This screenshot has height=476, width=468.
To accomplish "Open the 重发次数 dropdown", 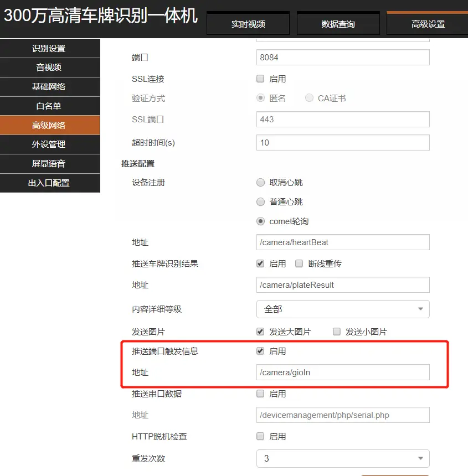I will [343, 458].
